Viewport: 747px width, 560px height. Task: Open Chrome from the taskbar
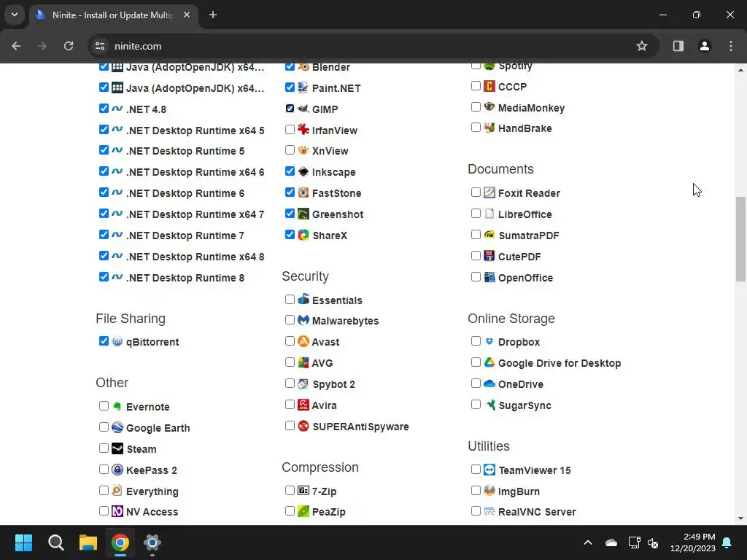click(120, 542)
